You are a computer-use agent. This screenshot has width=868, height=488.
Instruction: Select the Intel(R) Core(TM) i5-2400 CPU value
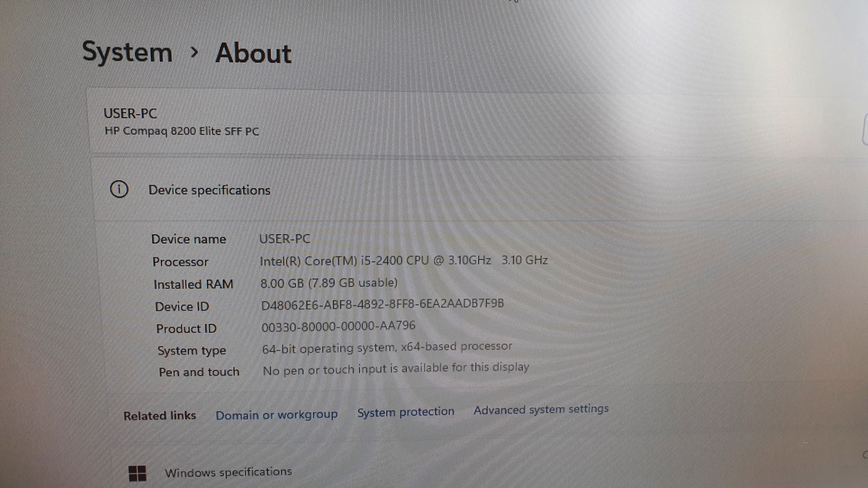point(404,260)
